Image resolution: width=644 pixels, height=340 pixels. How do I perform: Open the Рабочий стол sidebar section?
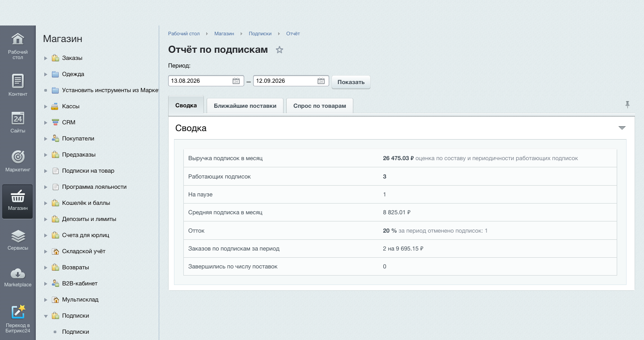pos(17,46)
